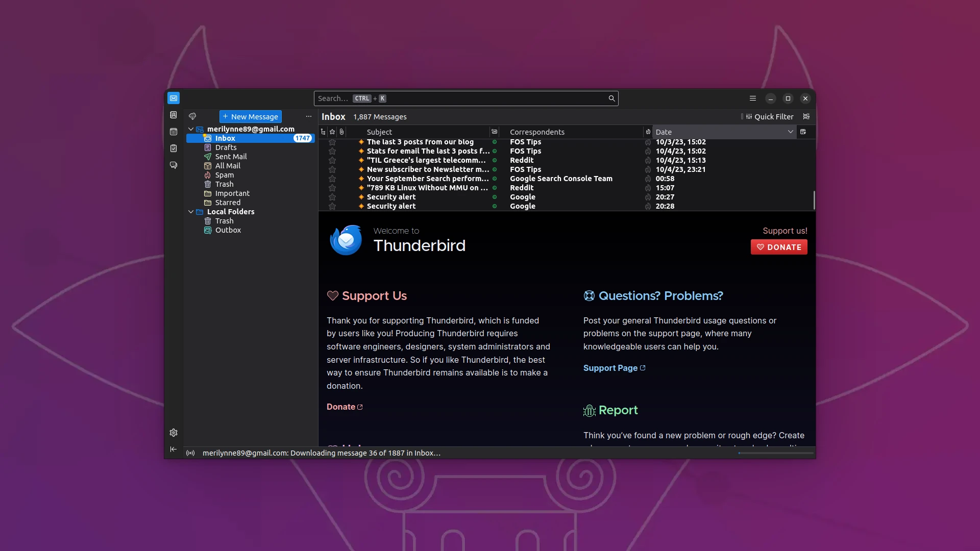Select the Spam folder
Viewport: 980px width, 551px height.
[x=224, y=174]
